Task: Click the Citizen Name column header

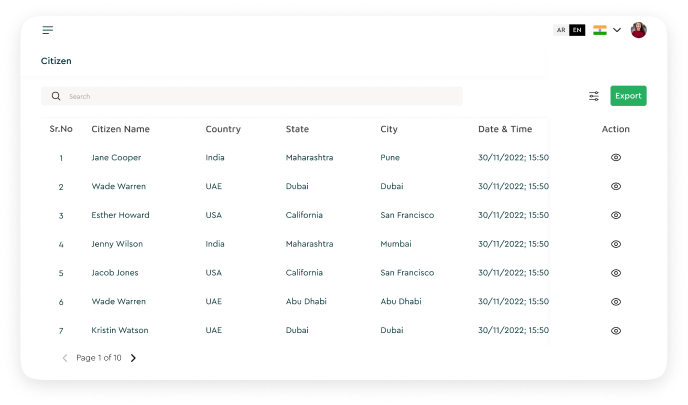Action: point(120,129)
